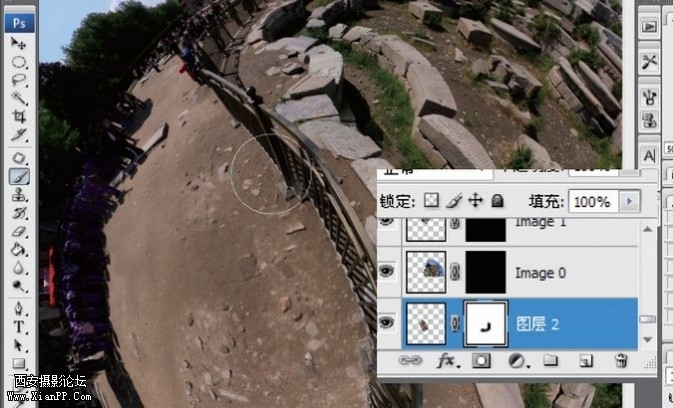Toggle lock position
673x408 pixels.
pyautogui.click(x=476, y=200)
